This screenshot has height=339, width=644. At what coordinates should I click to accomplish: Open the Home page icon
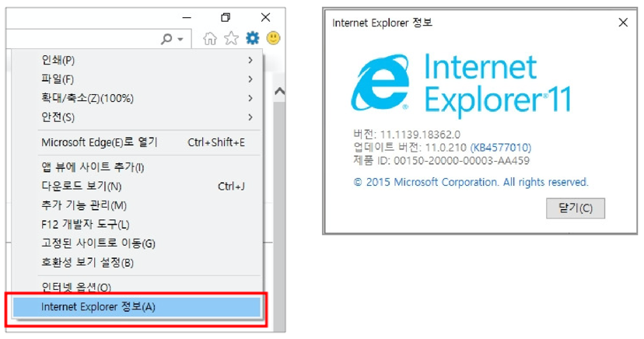point(210,39)
